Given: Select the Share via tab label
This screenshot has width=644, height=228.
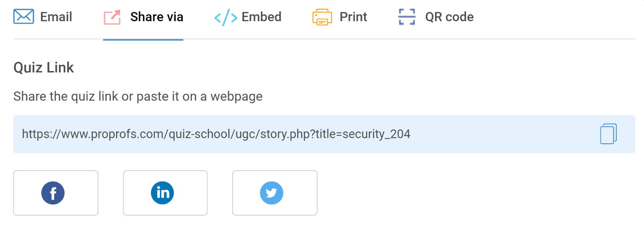Looking at the screenshot, I should tap(157, 17).
